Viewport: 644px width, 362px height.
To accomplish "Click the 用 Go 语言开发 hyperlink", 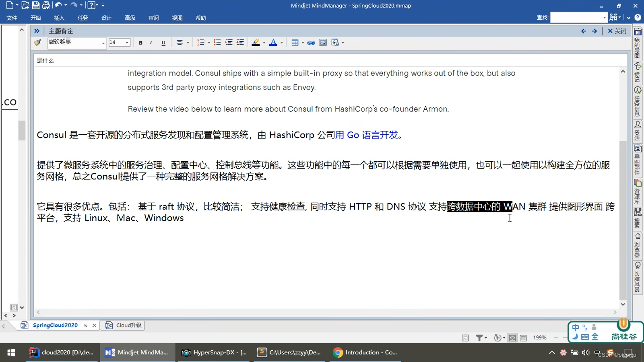I will click(x=366, y=135).
